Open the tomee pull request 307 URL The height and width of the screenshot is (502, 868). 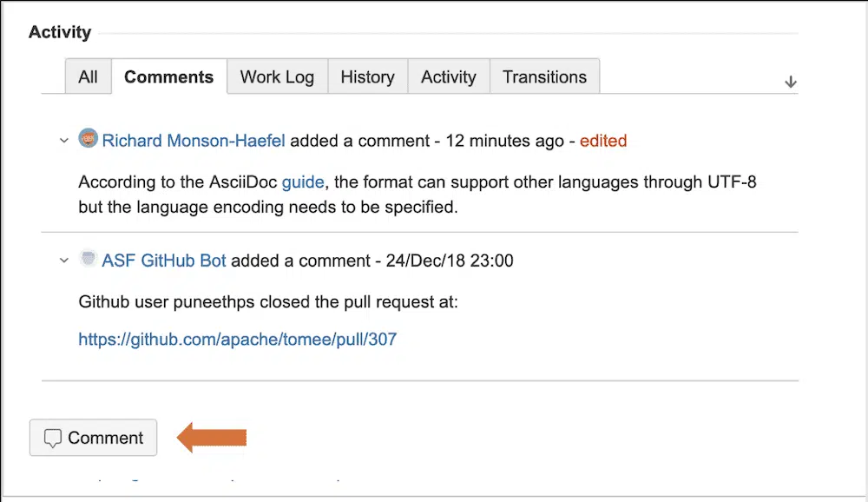pos(237,339)
